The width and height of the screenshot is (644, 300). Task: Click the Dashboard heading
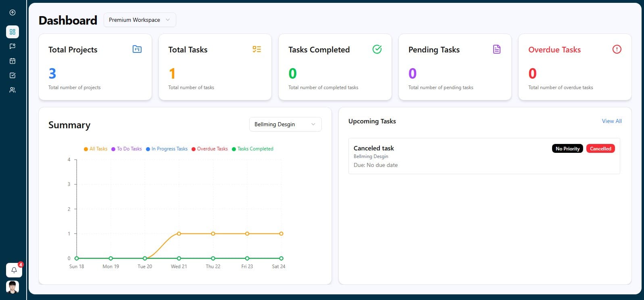(68, 20)
